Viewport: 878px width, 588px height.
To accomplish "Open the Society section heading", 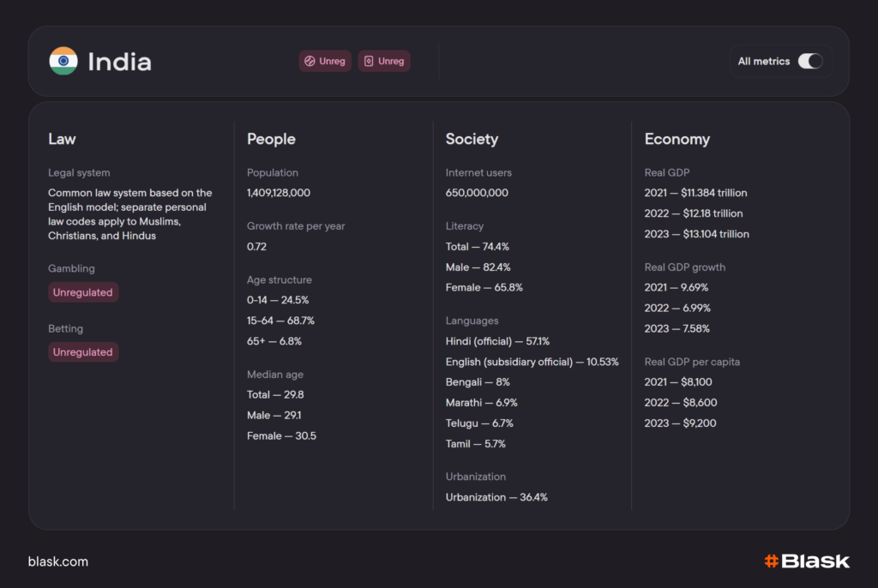I will (472, 139).
